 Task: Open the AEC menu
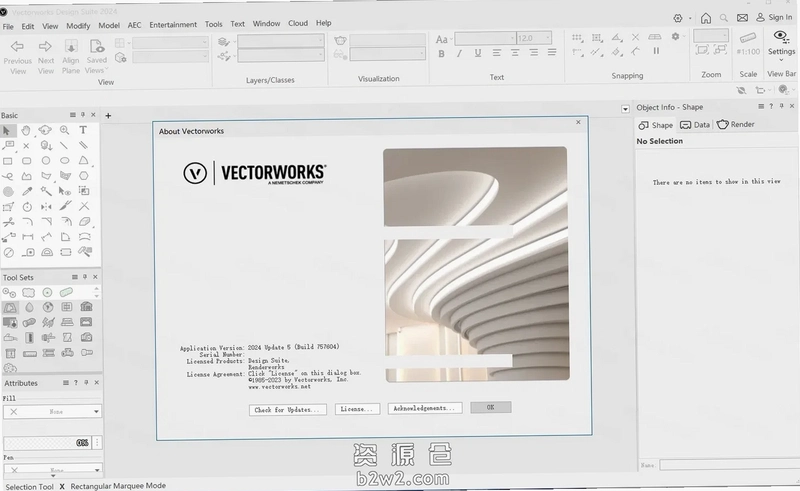(134, 25)
